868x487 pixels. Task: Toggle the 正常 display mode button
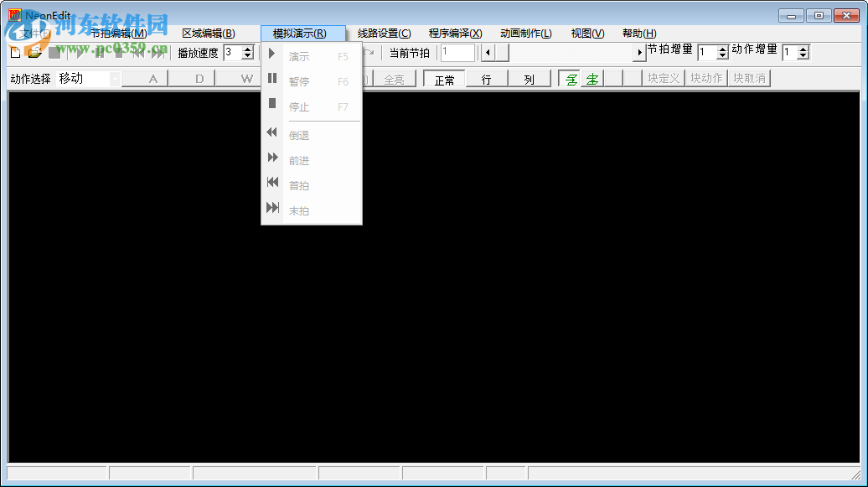[x=444, y=78]
